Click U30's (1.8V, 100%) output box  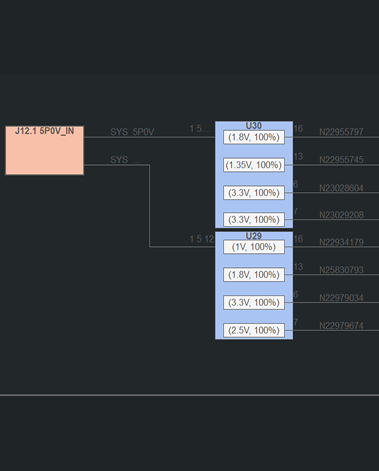pyautogui.click(x=254, y=137)
